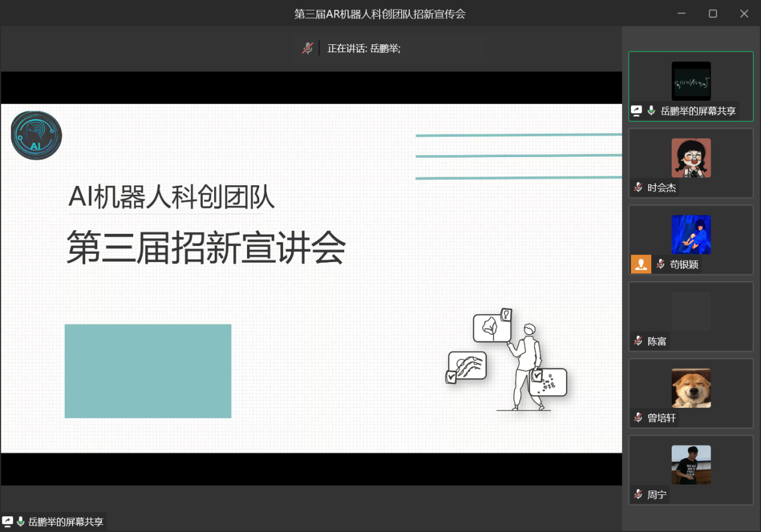This screenshot has height=532, width=761.
Task: Select 时会杰's cartoon avatar
Action: coord(691,158)
